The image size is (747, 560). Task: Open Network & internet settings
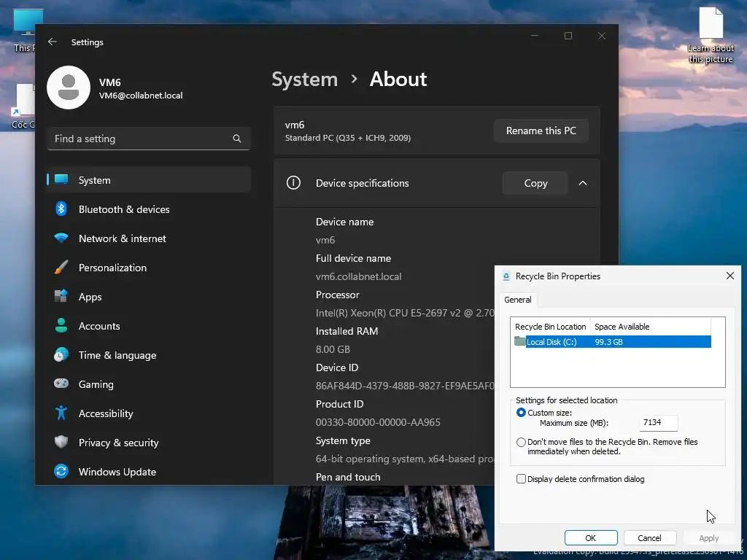point(149,238)
